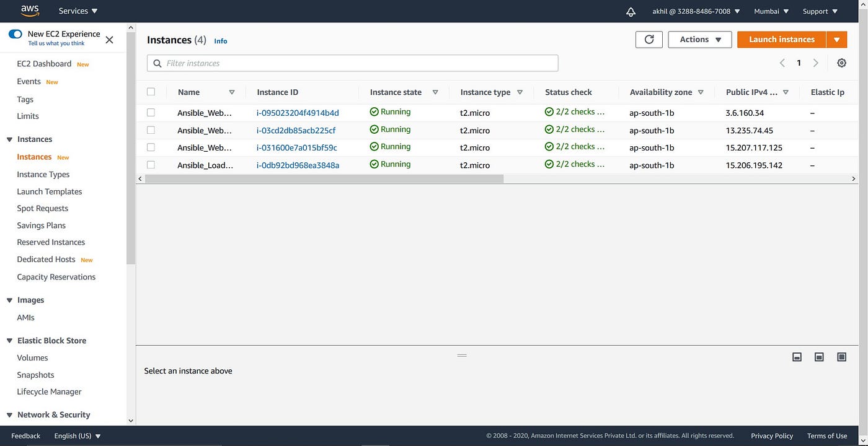Click sidebar scroll up arrow

[x=131, y=28]
